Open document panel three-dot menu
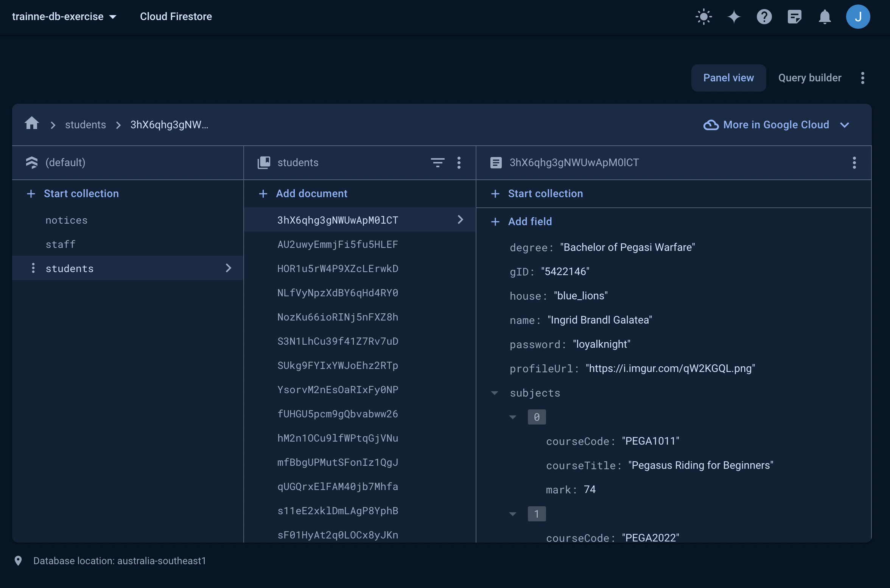The height and width of the screenshot is (588, 890). [854, 163]
